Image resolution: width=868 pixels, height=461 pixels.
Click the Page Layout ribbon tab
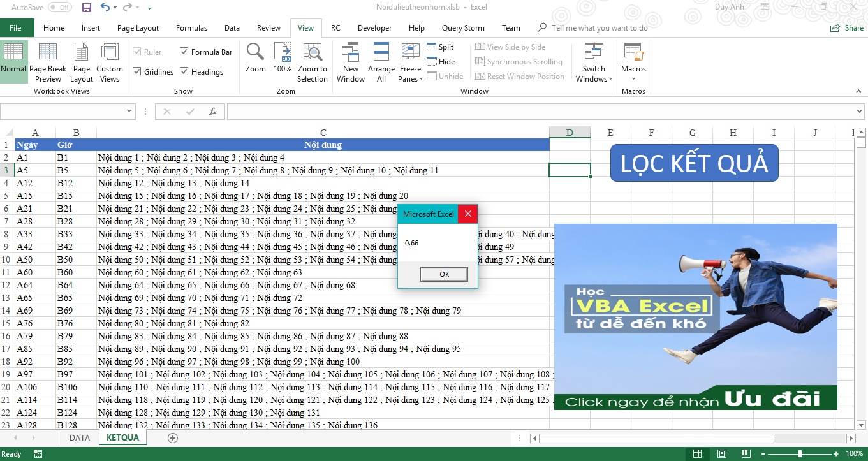(138, 28)
